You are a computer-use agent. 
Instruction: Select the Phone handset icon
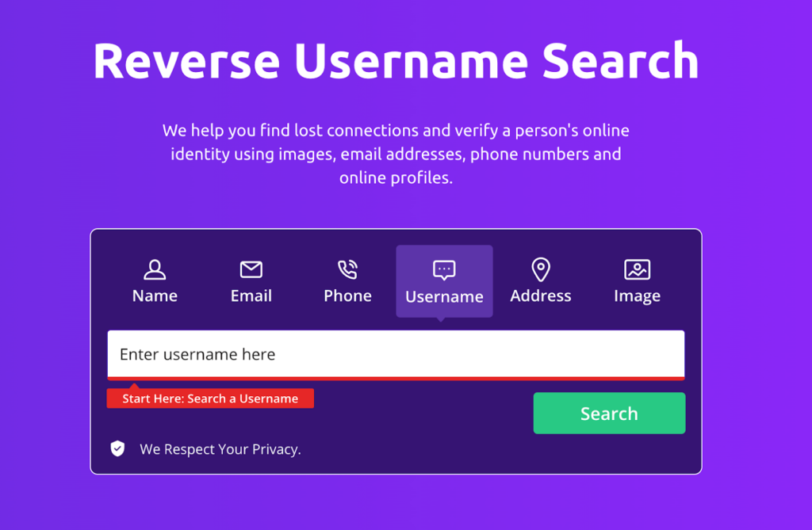click(x=347, y=269)
